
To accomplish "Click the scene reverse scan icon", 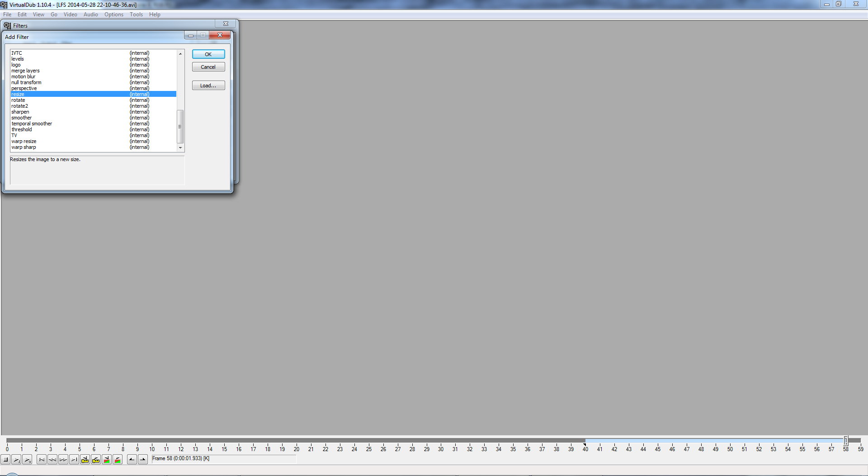I will (x=107, y=460).
